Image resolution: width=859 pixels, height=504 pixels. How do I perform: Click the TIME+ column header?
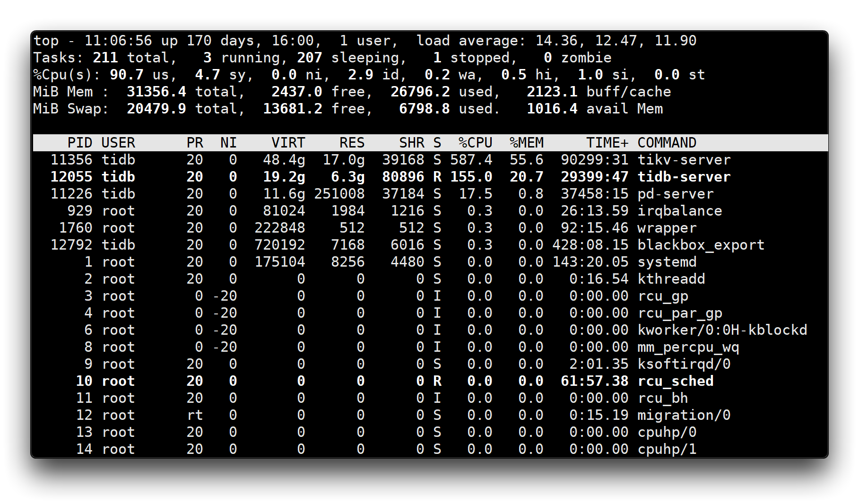(607, 143)
